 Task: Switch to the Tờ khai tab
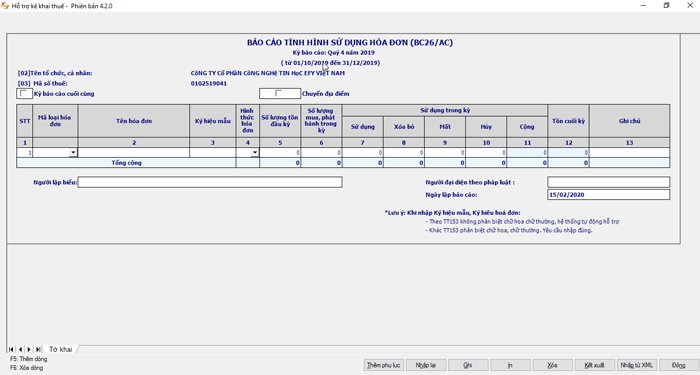click(x=60, y=349)
